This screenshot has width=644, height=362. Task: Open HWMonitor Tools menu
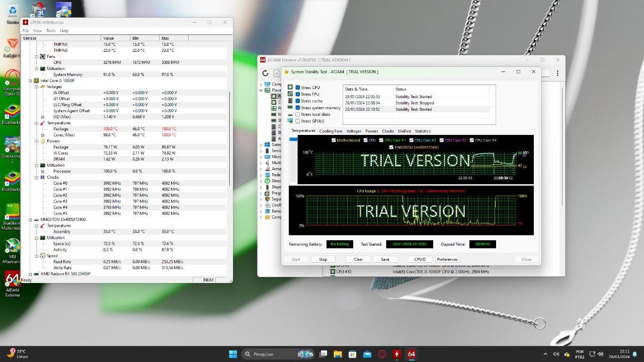pos(51,31)
